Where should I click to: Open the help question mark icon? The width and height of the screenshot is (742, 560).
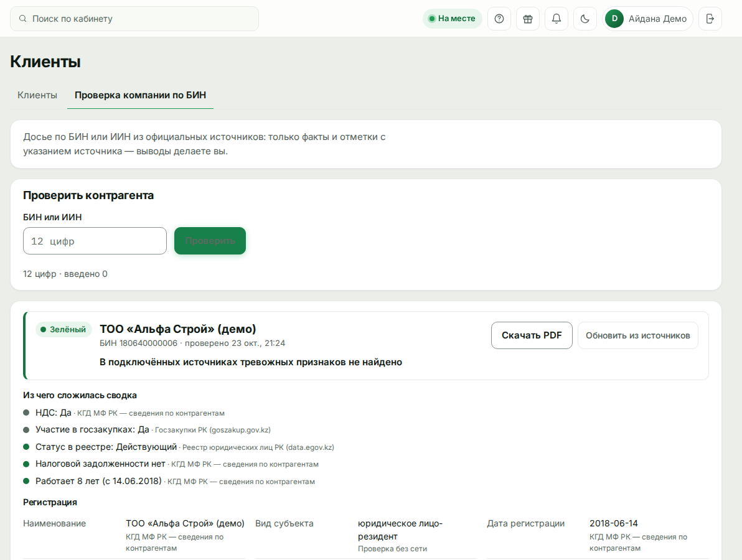pos(499,19)
